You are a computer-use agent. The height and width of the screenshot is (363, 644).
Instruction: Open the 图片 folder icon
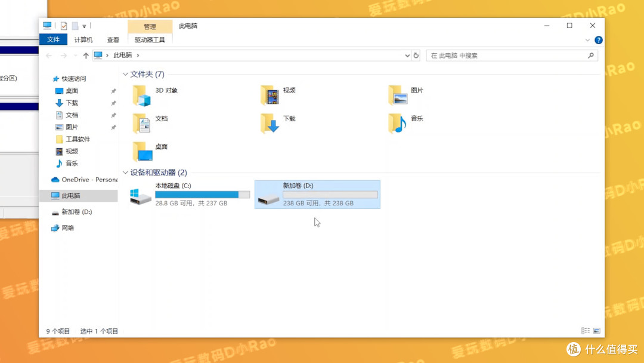click(x=398, y=96)
